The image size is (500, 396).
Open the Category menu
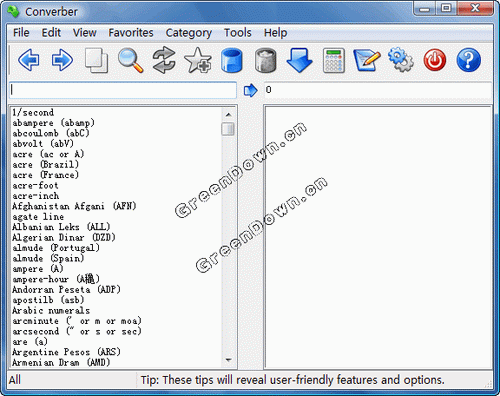189,33
